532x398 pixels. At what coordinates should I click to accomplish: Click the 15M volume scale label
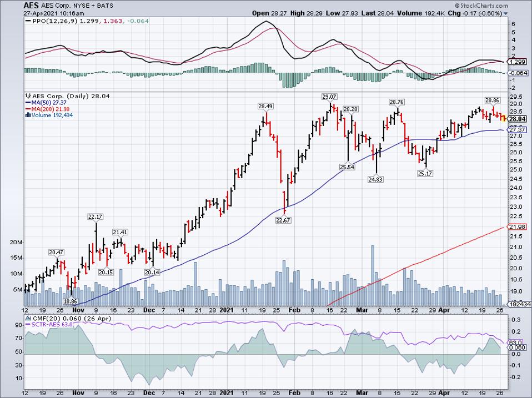17,258
